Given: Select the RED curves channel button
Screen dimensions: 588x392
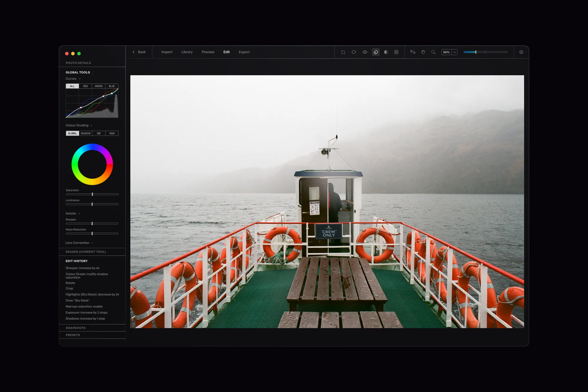Looking at the screenshot, I should tap(85, 86).
